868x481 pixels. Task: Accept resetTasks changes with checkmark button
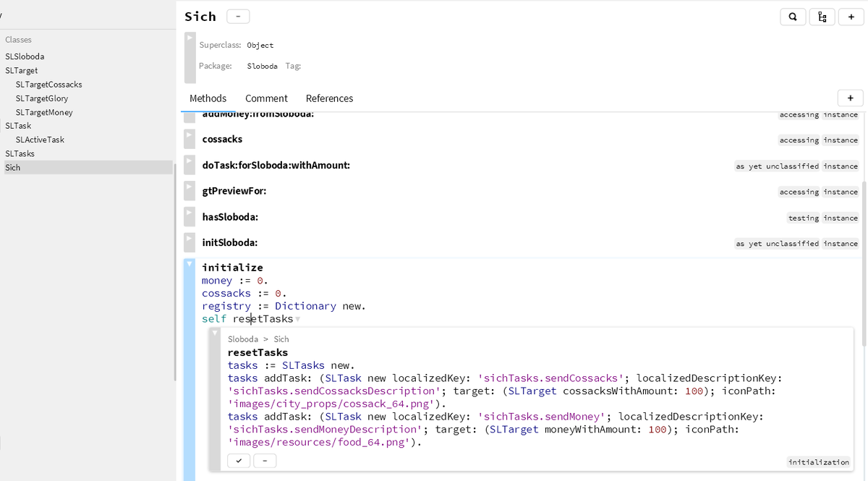pyautogui.click(x=238, y=460)
